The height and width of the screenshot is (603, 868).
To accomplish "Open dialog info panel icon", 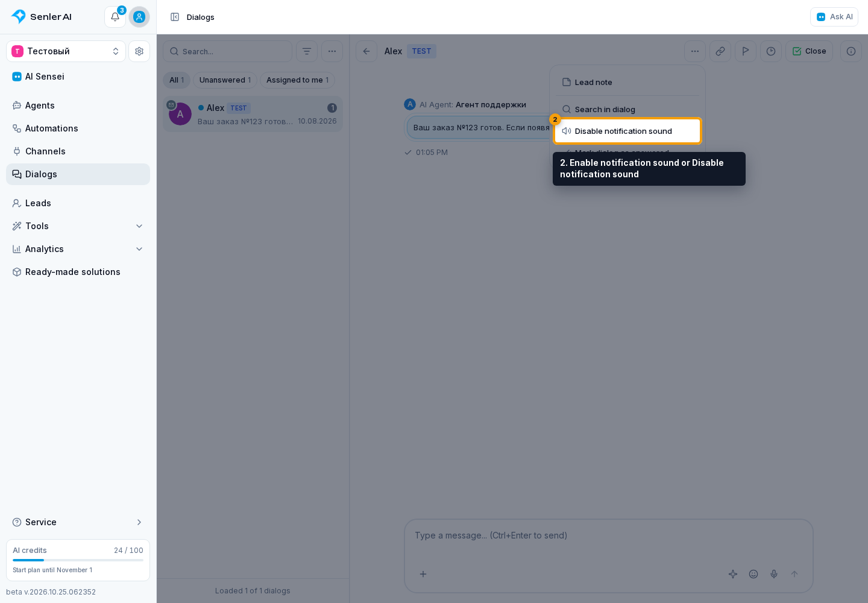I will click(851, 51).
